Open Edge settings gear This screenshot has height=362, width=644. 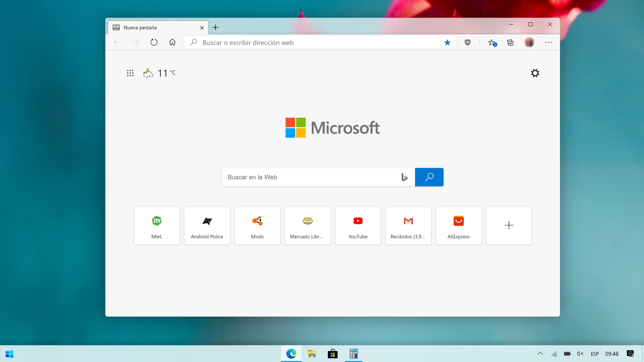point(535,73)
